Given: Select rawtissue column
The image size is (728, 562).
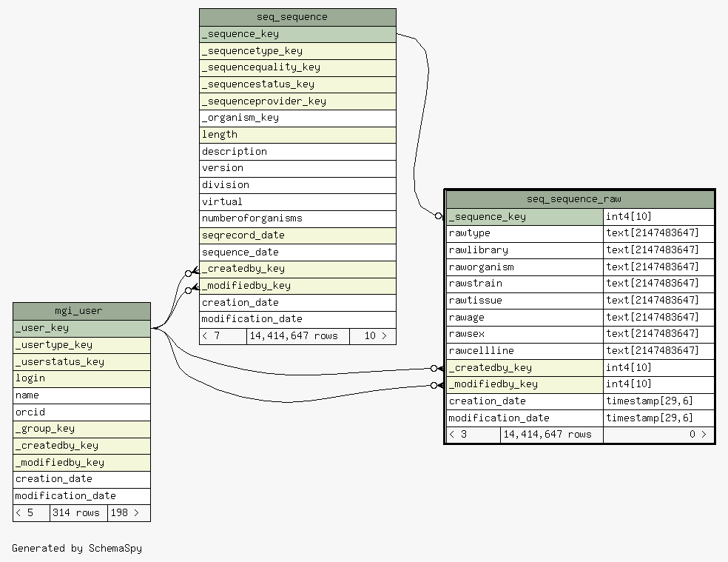Looking at the screenshot, I should pyautogui.click(x=525, y=301).
